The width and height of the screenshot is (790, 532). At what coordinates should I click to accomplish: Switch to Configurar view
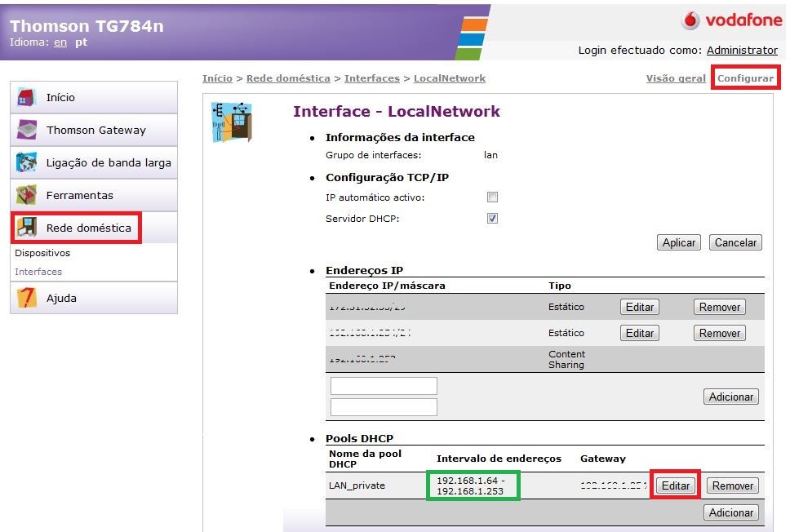(x=745, y=78)
